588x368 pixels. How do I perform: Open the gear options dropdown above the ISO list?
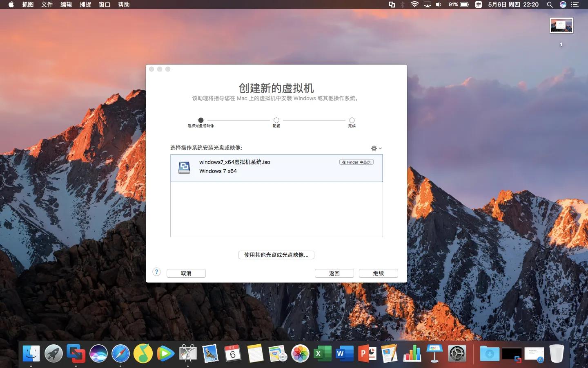(376, 148)
